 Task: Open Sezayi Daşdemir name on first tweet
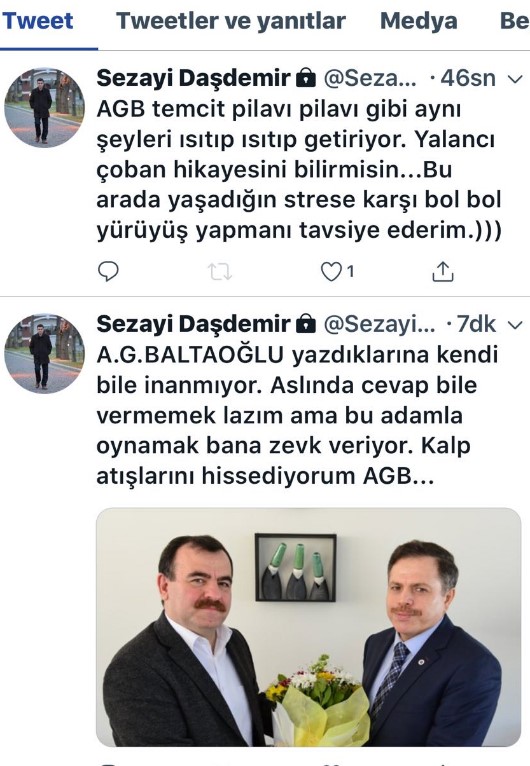point(193,78)
